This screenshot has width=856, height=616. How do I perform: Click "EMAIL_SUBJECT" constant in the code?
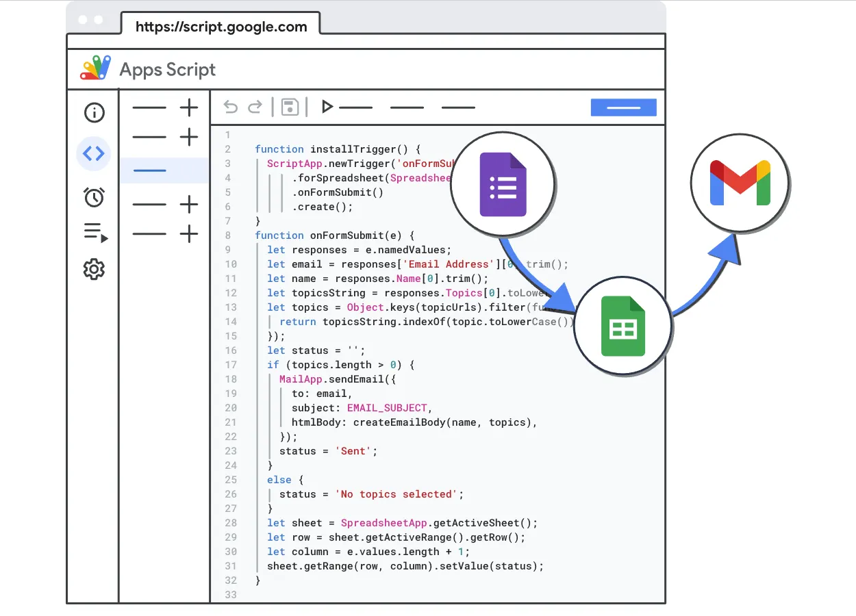(387, 408)
